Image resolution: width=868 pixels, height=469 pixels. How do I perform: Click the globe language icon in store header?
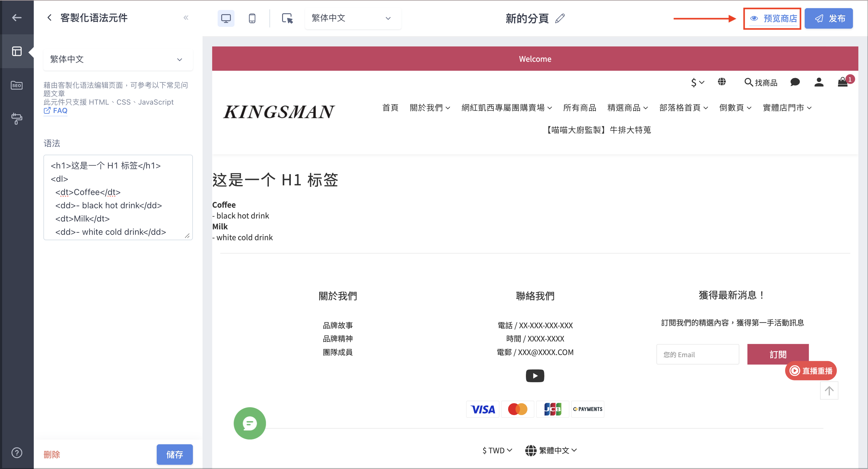(722, 82)
